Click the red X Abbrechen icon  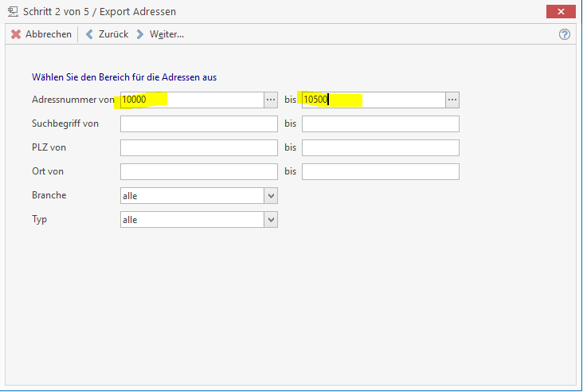(16, 34)
